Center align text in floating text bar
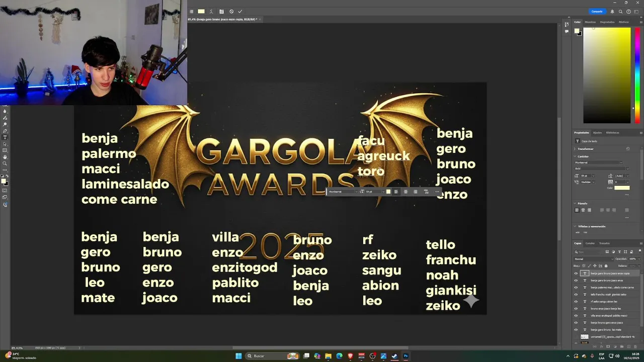The image size is (644, 362). [406, 192]
